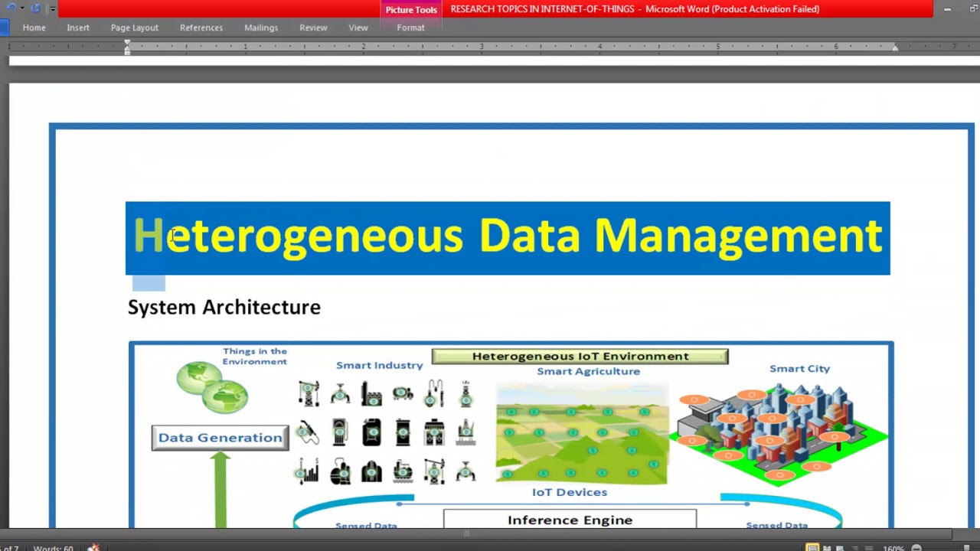Image resolution: width=980 pixels, height=551 pixels.
Task: Click the 160% zoom level button
Action: 893,548
